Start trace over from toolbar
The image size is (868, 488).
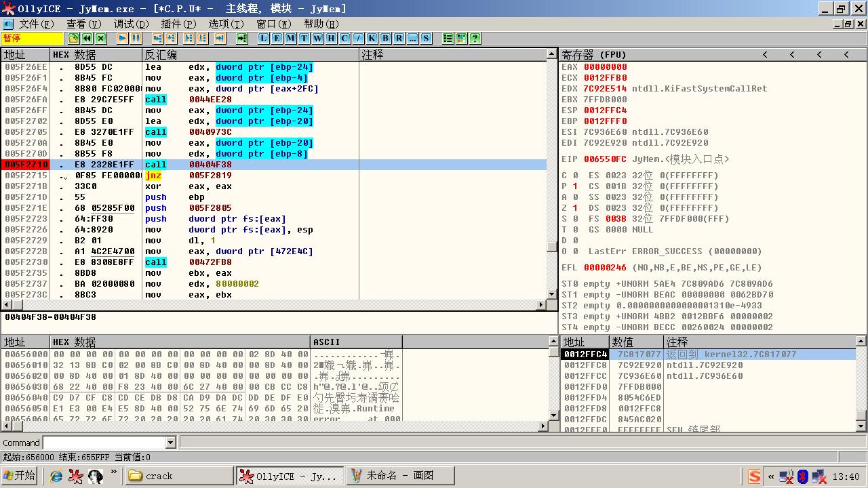pyautogui.click(x=201, y=39)
